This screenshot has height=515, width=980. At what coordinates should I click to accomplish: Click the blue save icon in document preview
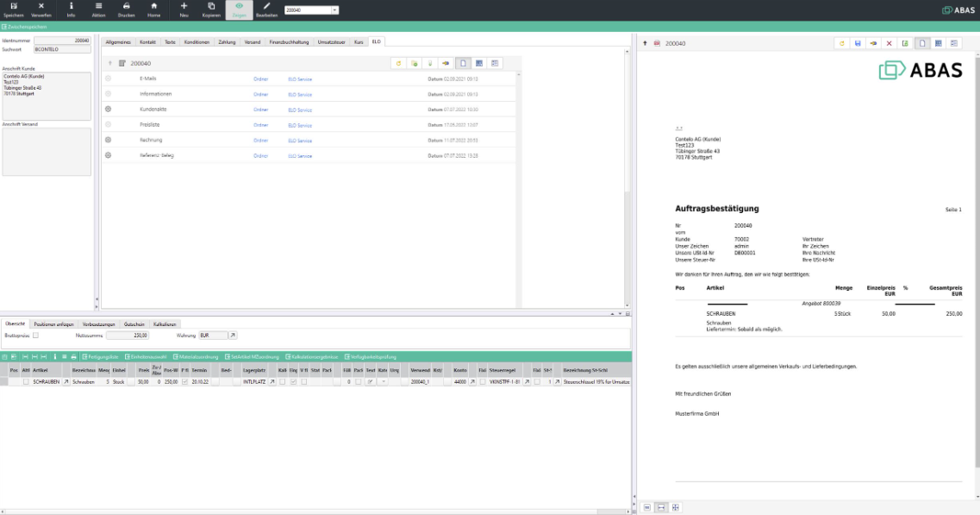coord(857,42)
